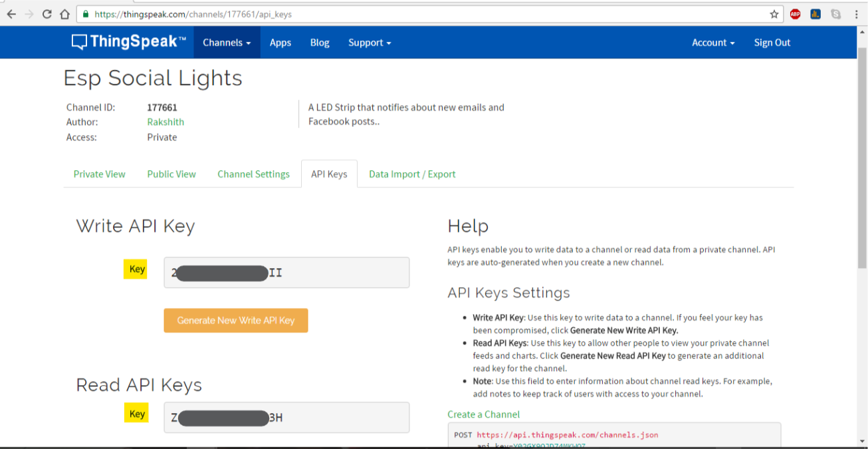Click the ThingSpeak logo

click(129, 42)
